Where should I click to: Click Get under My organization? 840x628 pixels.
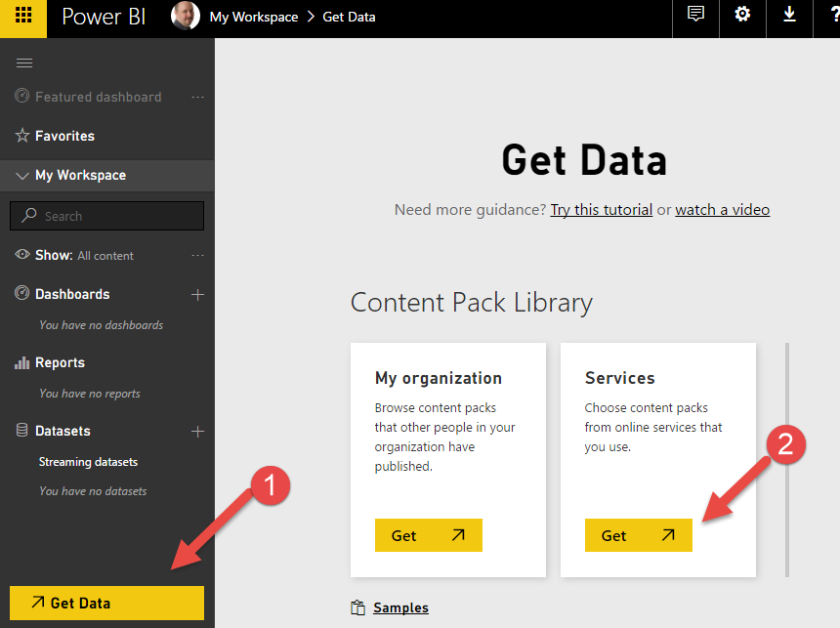(x=429, y=535)
